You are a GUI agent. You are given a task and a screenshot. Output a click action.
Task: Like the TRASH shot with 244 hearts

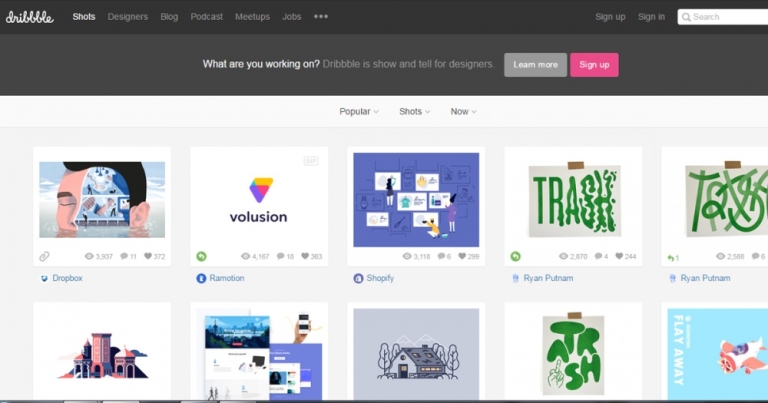pyautogui.click(x=619, y=256)
